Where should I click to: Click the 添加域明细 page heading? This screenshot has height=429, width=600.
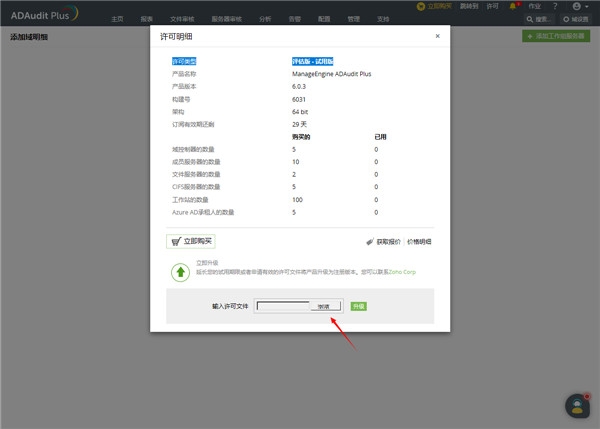[x=29, y=37]
